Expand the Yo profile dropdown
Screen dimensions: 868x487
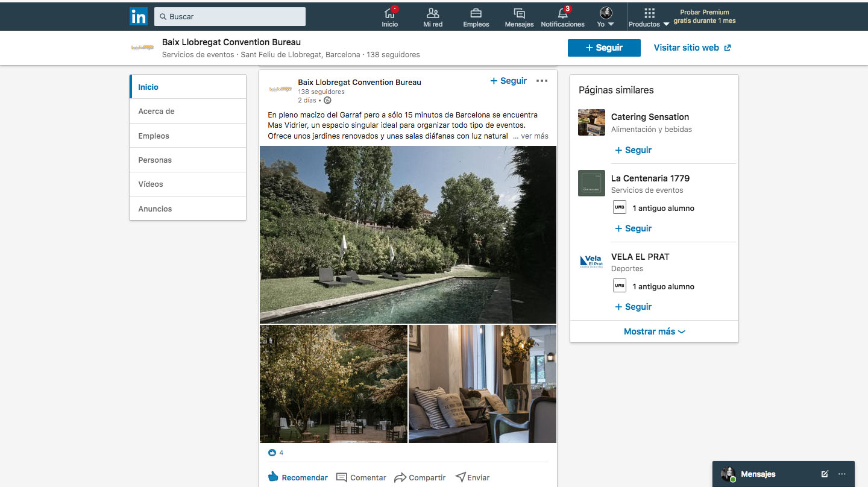click(x=605, y=17)
